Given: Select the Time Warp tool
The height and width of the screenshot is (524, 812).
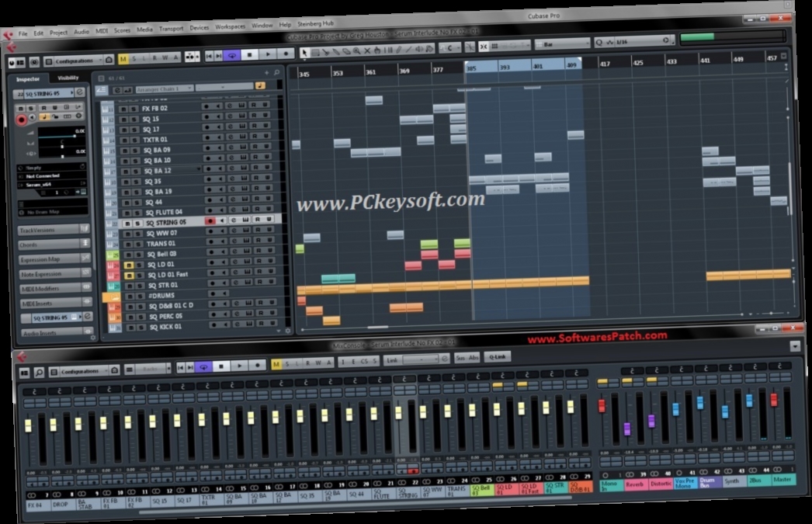Looking at the screenshot, I should [x=388, y=50].
